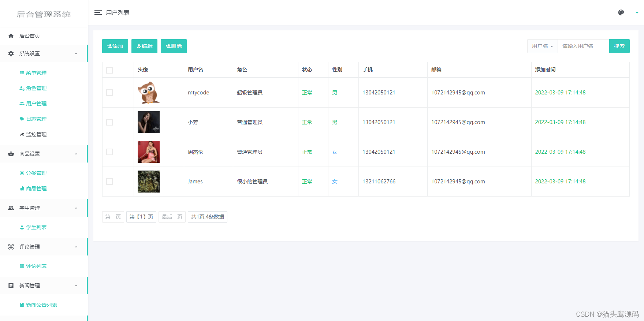This screenshot has height=321, width=644.
Task: Click the basket icon beside 商品设置
Action: click(11, 154)
